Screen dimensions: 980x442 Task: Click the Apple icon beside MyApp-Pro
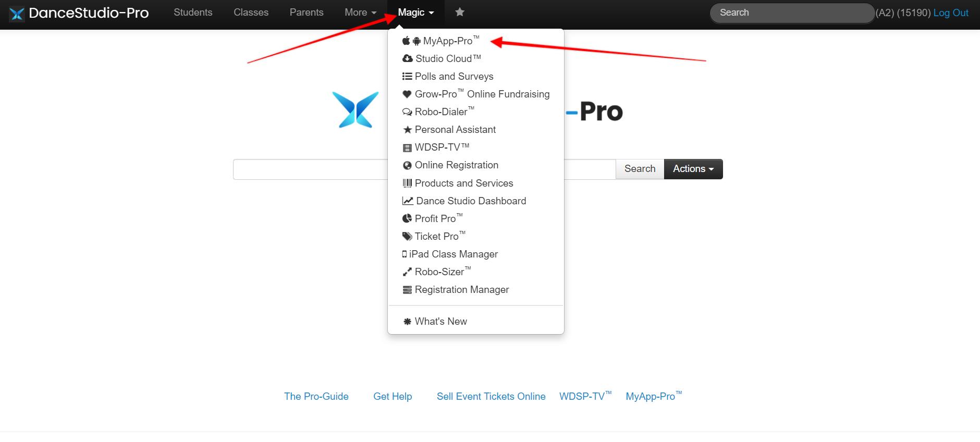coord(406,41)
